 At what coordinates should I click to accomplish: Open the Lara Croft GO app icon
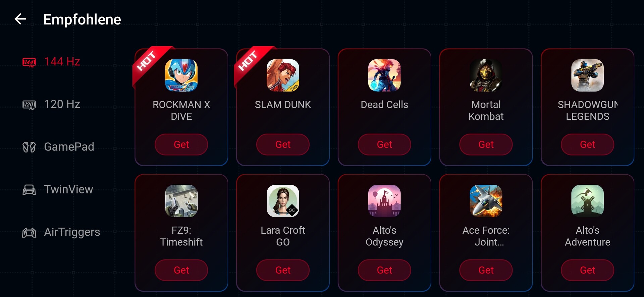point(283,201)
